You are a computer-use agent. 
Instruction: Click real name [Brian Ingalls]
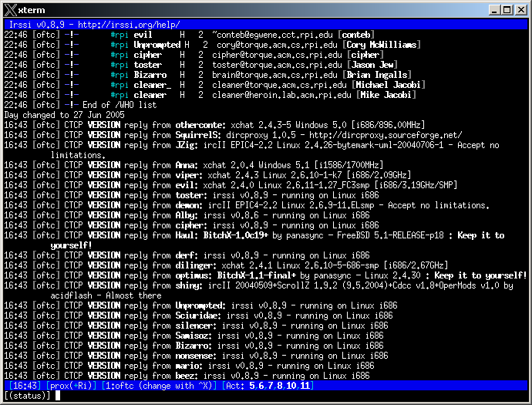pos(376,75)
